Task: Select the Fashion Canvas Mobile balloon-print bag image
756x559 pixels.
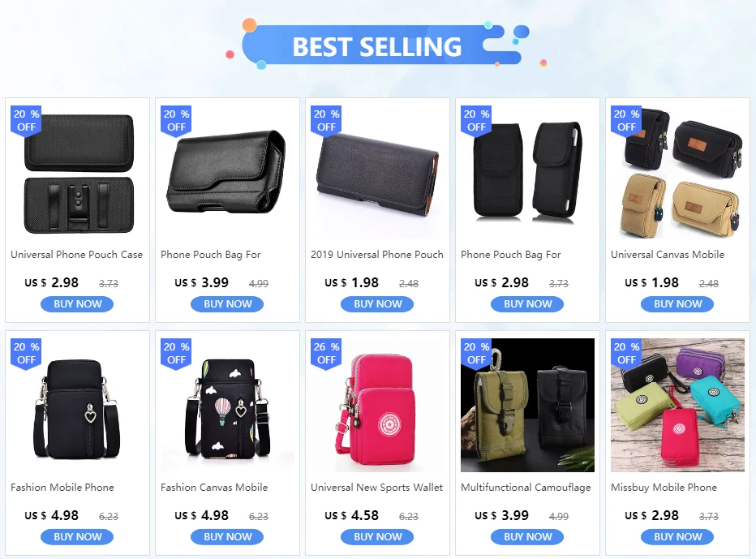Action: (x=228, y=405)
